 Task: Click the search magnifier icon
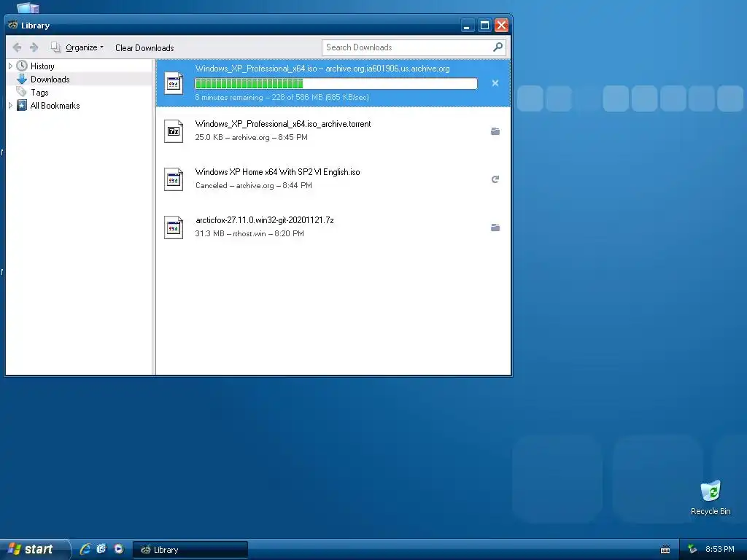pos(498,47)
